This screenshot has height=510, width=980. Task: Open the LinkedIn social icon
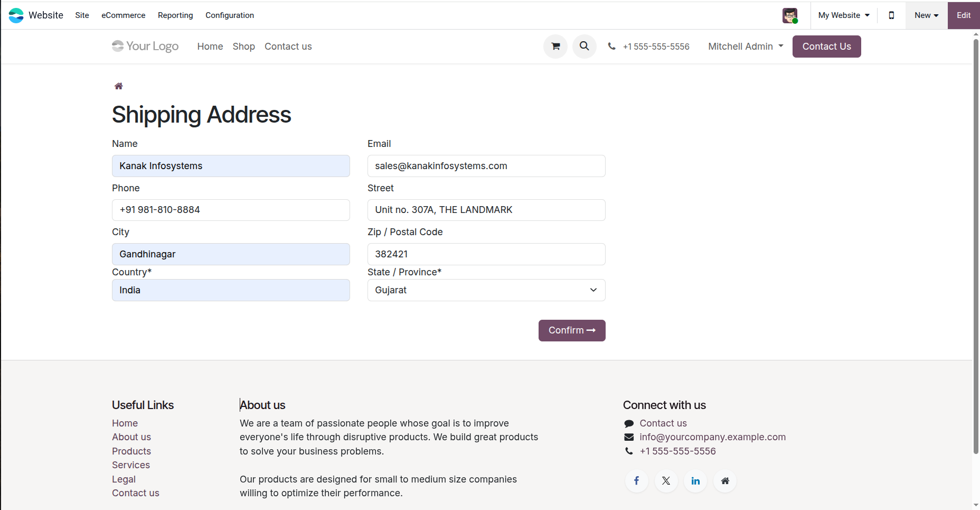[x=695, y=481]
